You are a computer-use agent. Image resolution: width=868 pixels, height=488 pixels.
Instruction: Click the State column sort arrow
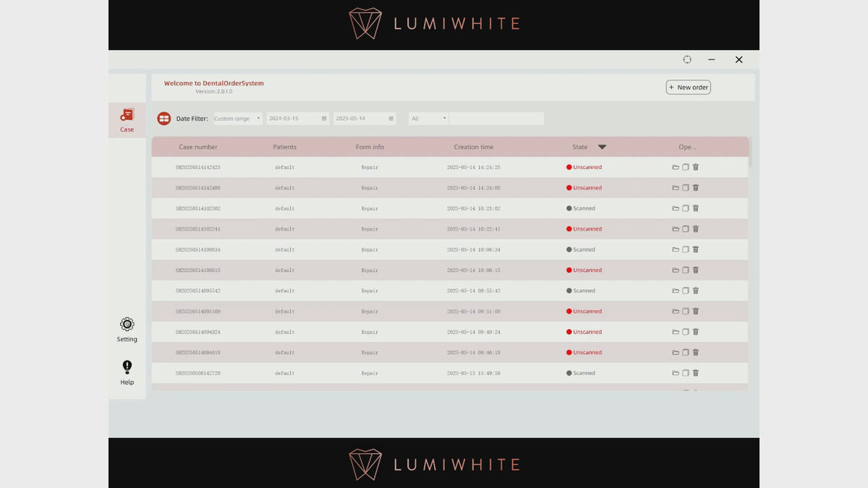pos(602,147)
